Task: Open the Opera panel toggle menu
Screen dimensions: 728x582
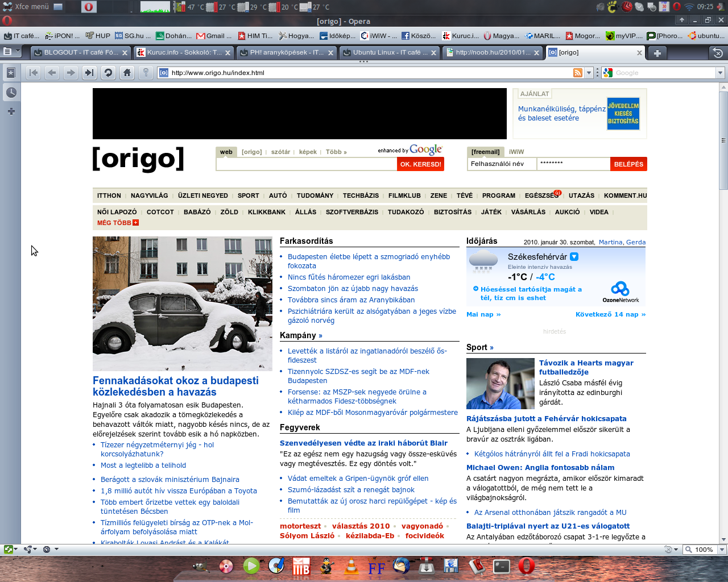Action: pyautogui.click(x=11, y=52)
